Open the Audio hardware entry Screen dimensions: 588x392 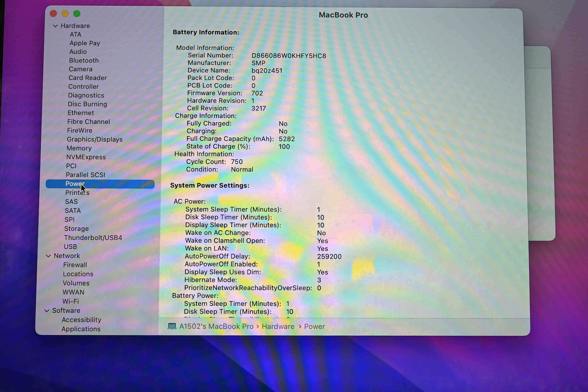click(x=78, y=52)
